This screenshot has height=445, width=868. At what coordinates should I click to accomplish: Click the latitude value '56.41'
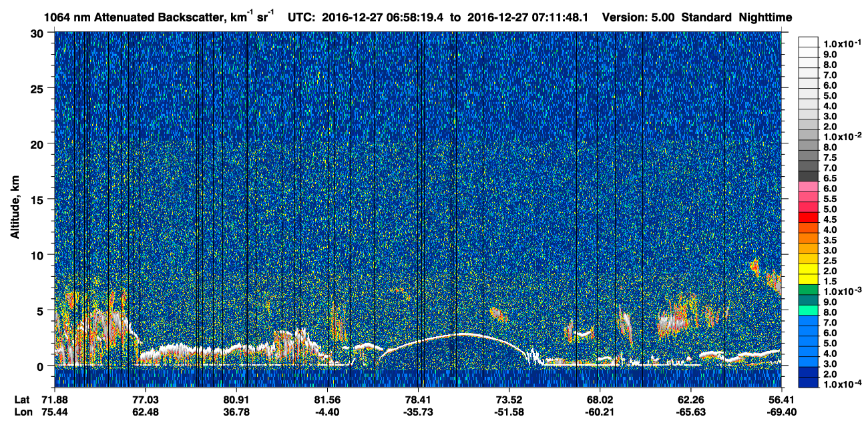(781, 400)
